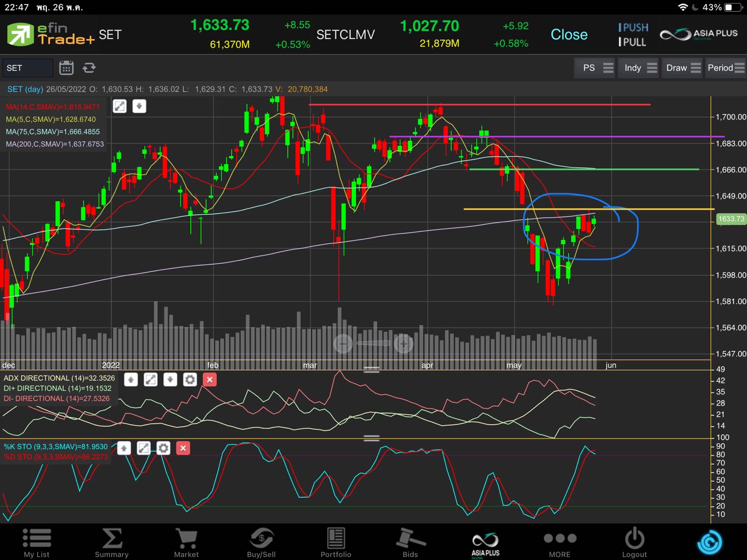Zoom in the chart with plus button
This screenshot has width=747, height=560.
pos(403,343)
